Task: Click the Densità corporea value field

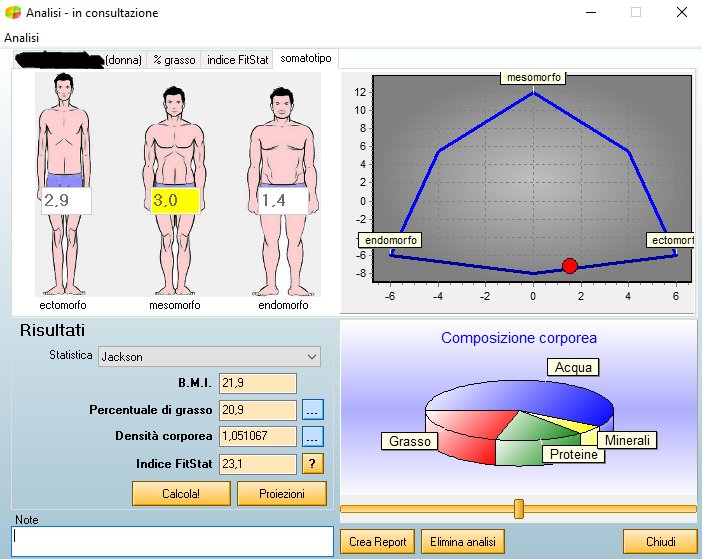Action: 257,436
